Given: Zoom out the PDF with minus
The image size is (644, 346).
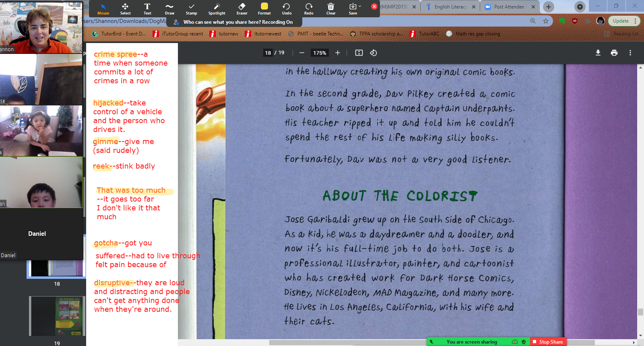Looking at the screenshot, I should click(x=302, y=53).
